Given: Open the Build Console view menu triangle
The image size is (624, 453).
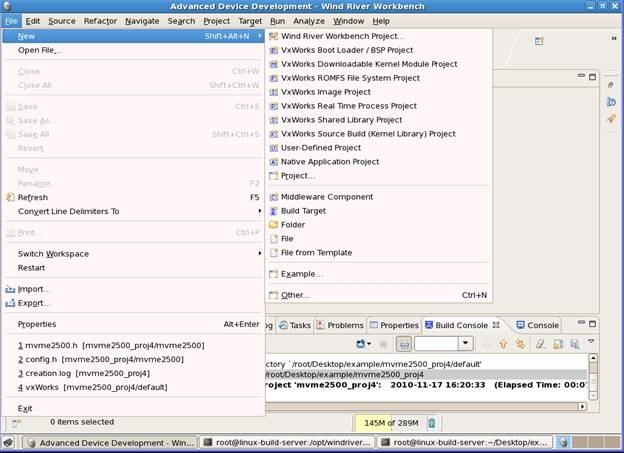Looking at the screenshot, I should [x=591, y=341].
